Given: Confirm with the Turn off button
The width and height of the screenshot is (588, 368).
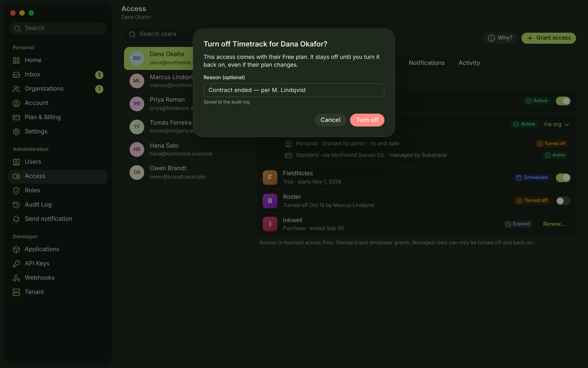Looking at the screenshot, I should (367, 120).
